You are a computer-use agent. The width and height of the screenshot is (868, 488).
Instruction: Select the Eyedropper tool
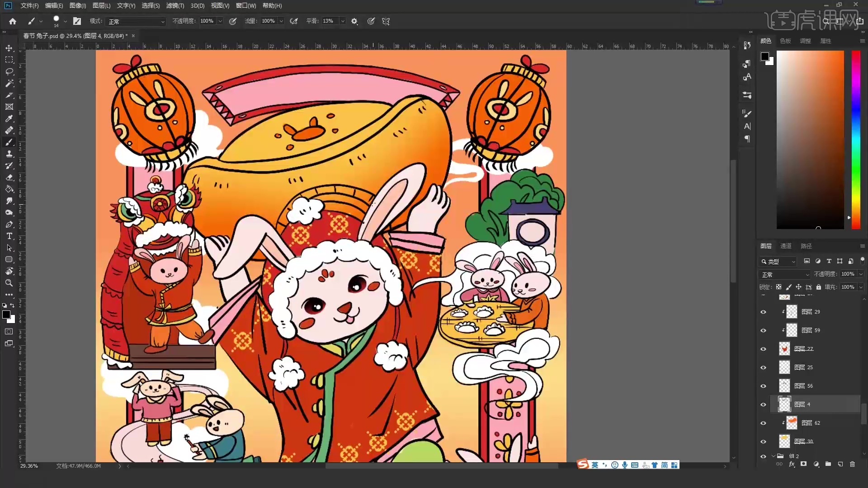pos(9,118)
